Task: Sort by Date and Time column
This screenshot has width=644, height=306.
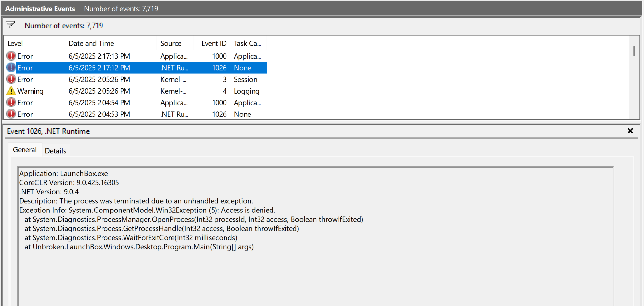Action: [111, 43]
